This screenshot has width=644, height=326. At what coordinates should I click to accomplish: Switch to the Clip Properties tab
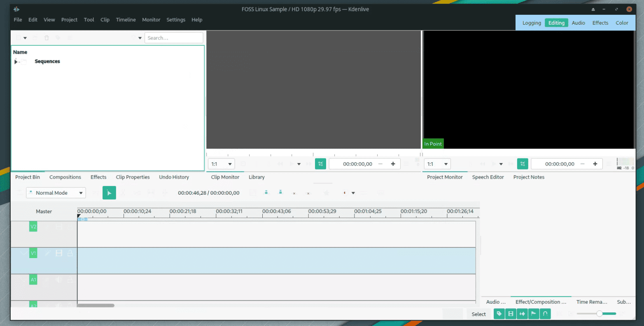pyautogui.click(x=133, y=177)
